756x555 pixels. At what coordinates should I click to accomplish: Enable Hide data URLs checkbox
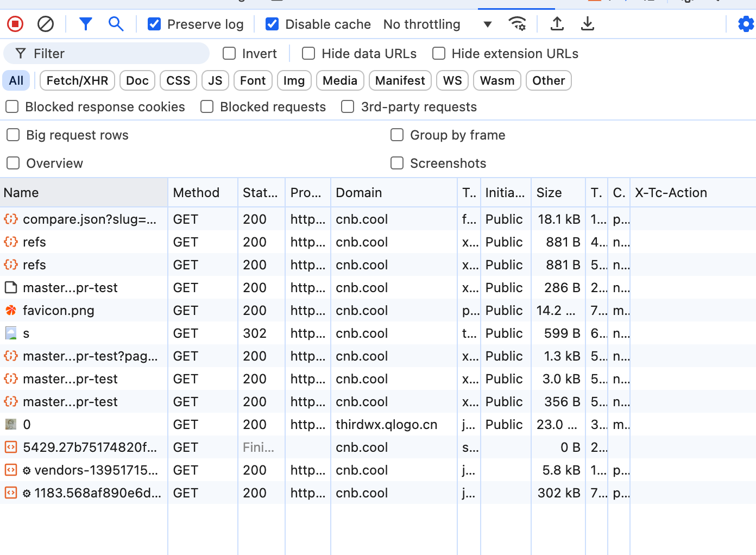tap(308, 53)
